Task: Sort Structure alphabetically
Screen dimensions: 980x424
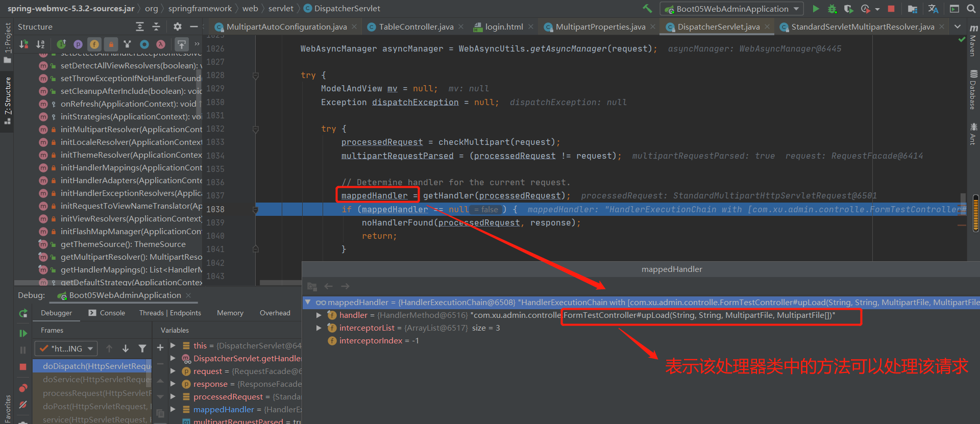Action: tap(40, 44)
